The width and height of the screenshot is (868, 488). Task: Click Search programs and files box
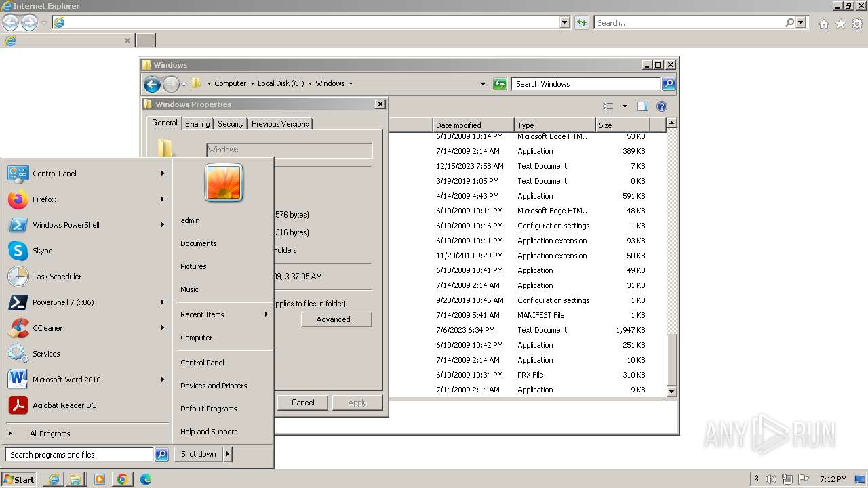coord(80,455)
